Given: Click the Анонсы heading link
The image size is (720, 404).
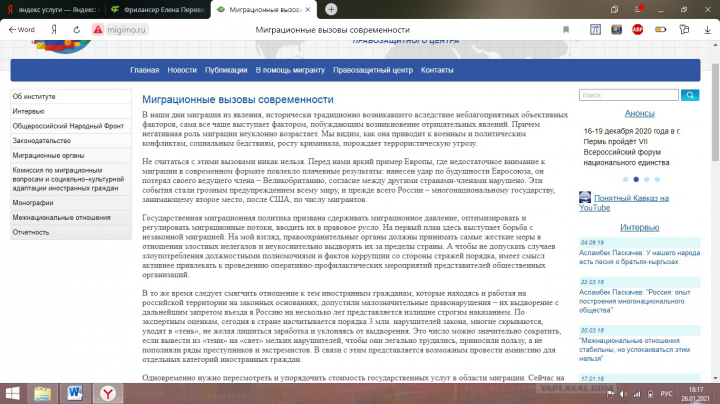Looking at the screenshot, I should tap(639, 113).
